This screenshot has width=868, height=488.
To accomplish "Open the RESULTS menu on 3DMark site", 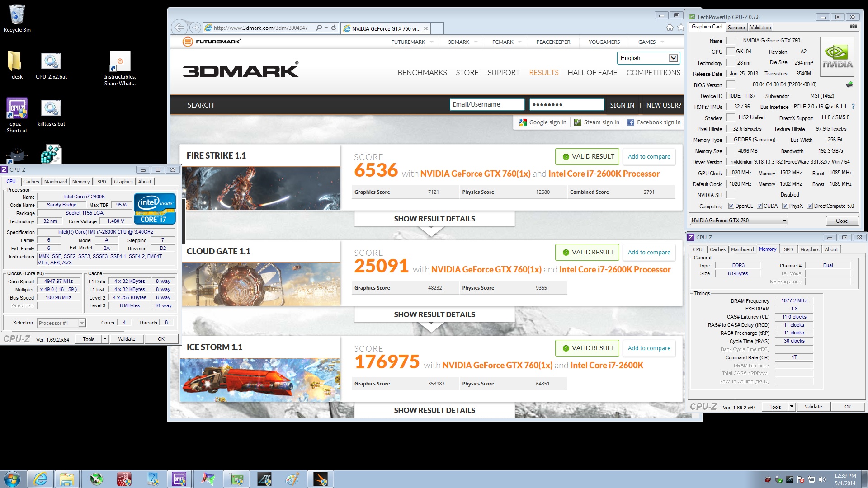I will click(x=543, y=72).
